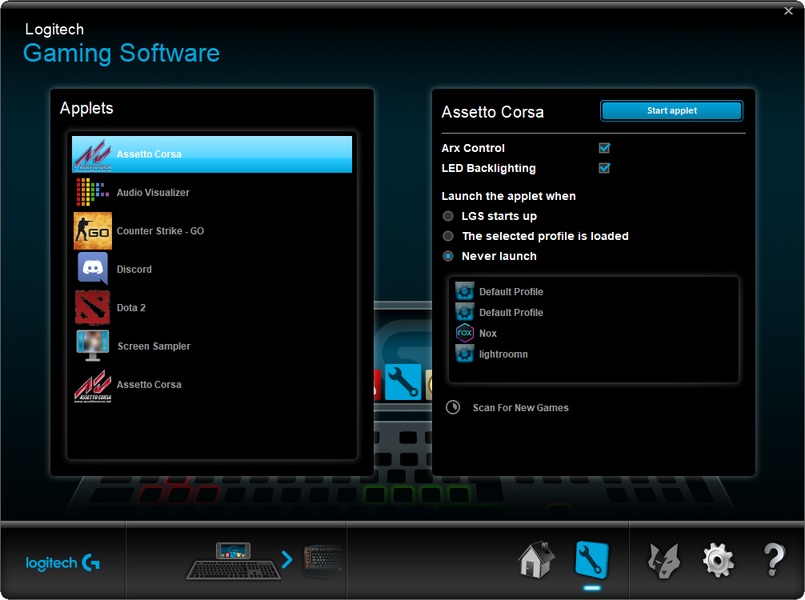Click the blue wrench applets icon in bottom bar
Screen dimensions: 805x600
pyautogui.click(x=591, y=560)
